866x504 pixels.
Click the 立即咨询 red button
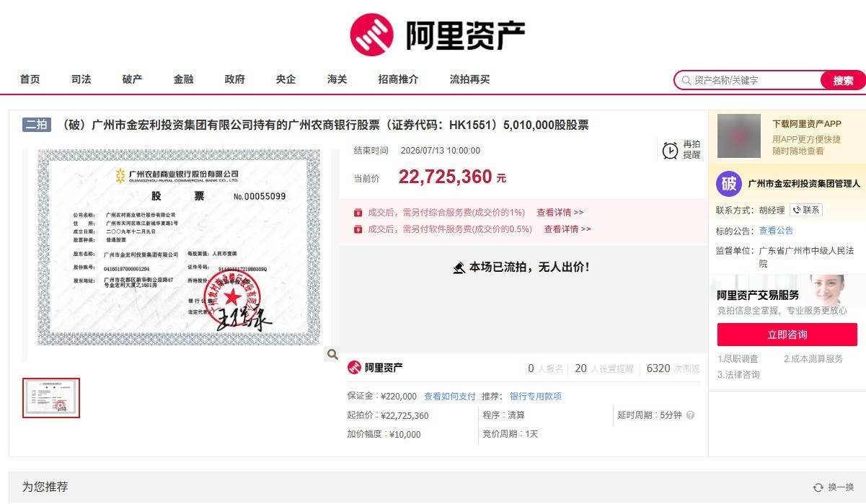(x=787, y=335)
